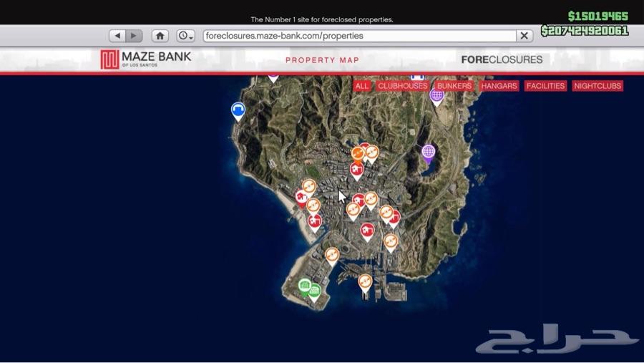The height and width of the screenshot is (363, 644).
Task: Click the left green hangar marker
Action: [x=305, y=286]
